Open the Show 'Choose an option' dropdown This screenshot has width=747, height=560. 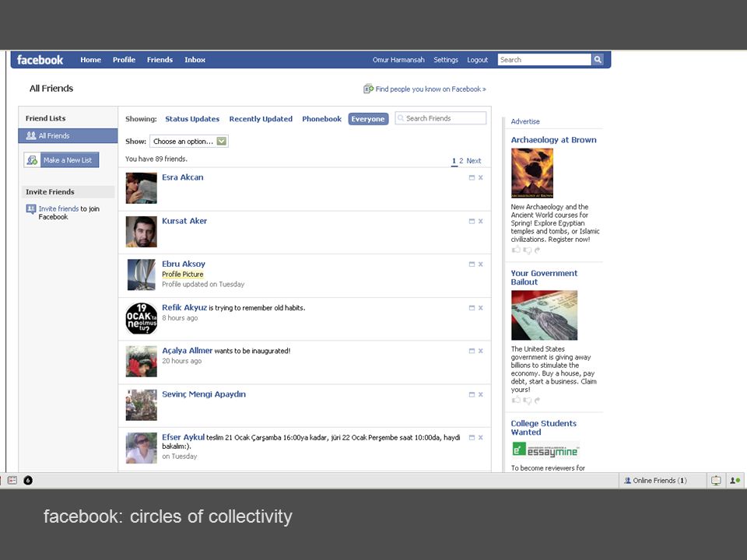[189, 142]
